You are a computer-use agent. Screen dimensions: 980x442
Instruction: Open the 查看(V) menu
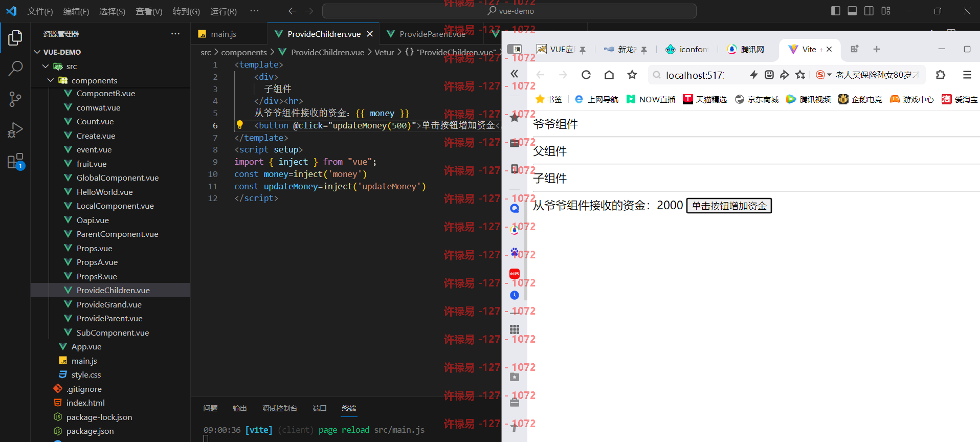tap(149, 11)
